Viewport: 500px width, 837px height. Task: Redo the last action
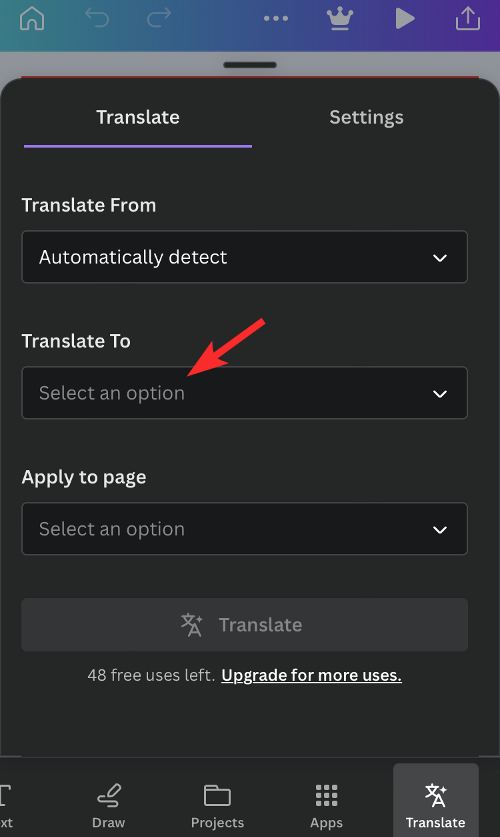pyautogui.click(x=158, y=18)
